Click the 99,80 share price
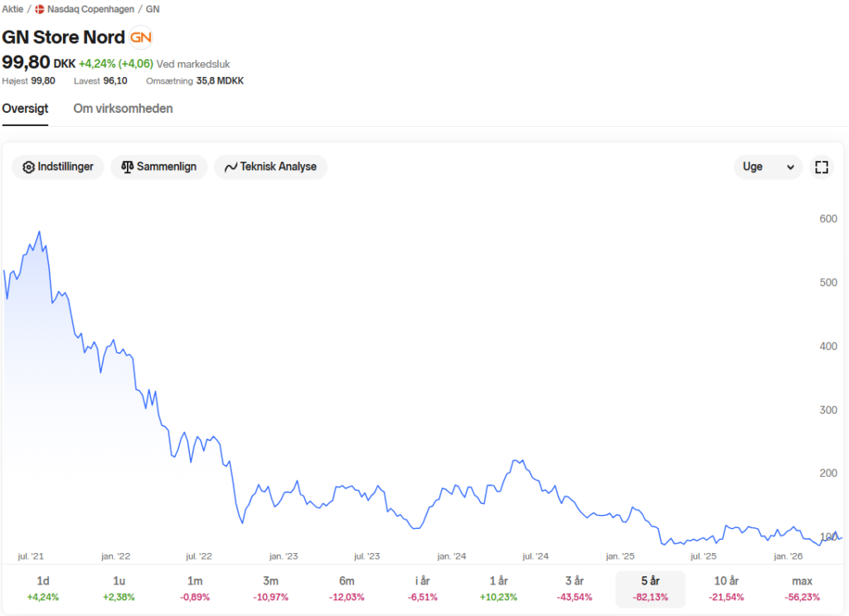 pyautogui.click(x=26, y=62)
